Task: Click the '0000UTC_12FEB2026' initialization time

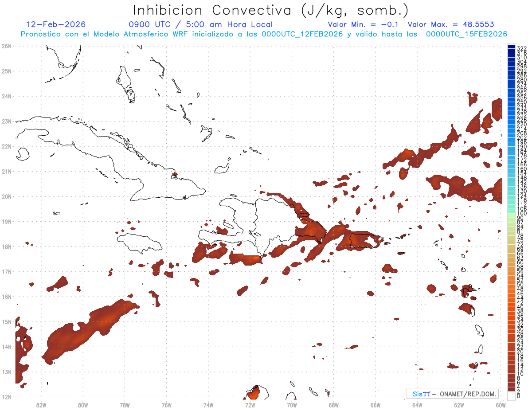Action: pos(302,34)
